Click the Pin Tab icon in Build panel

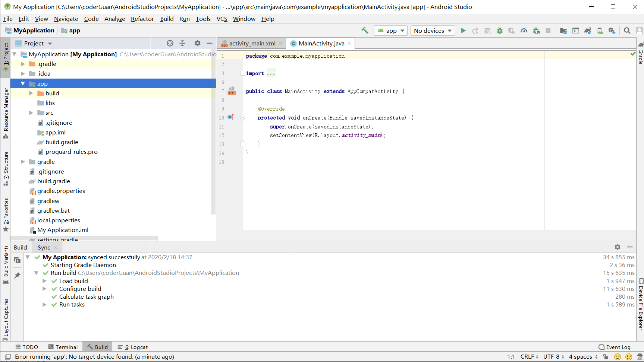coord(17,275)
